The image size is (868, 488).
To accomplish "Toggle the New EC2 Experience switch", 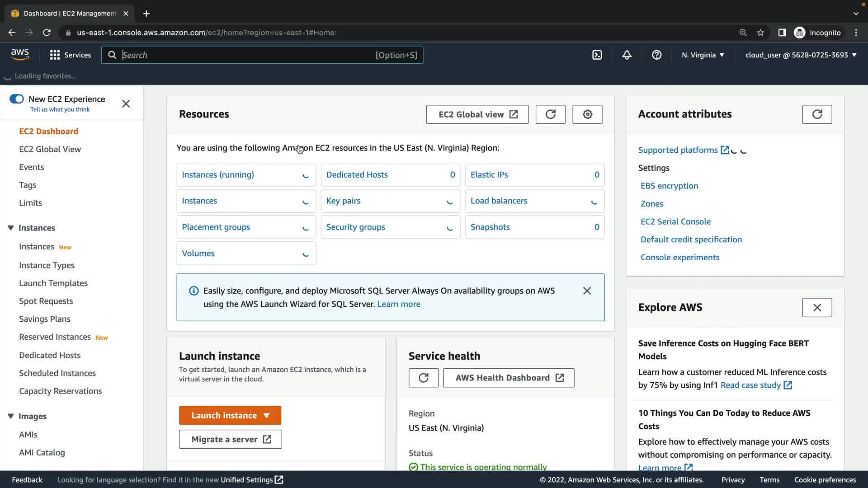I will [17, 99].
